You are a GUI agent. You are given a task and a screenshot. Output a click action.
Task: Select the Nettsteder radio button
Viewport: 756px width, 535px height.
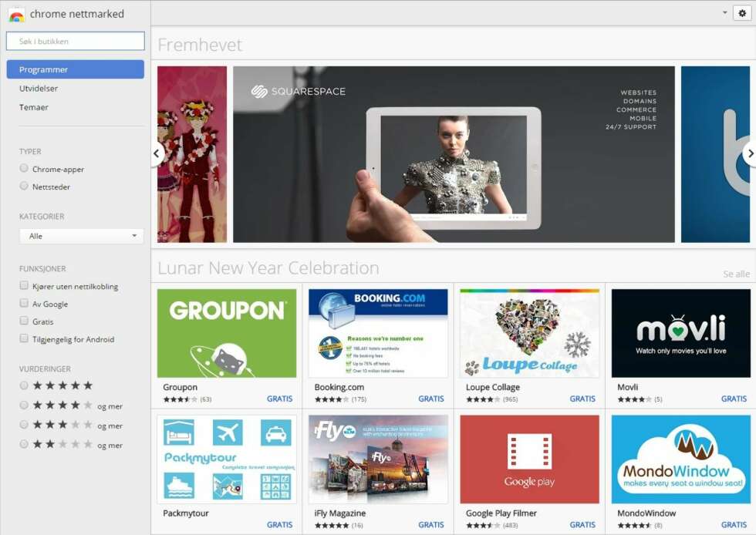(24, 186)
